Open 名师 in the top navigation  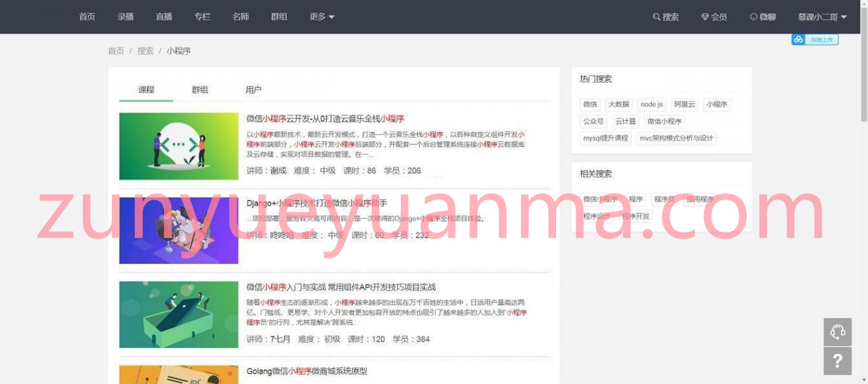(x=241, y=17)
